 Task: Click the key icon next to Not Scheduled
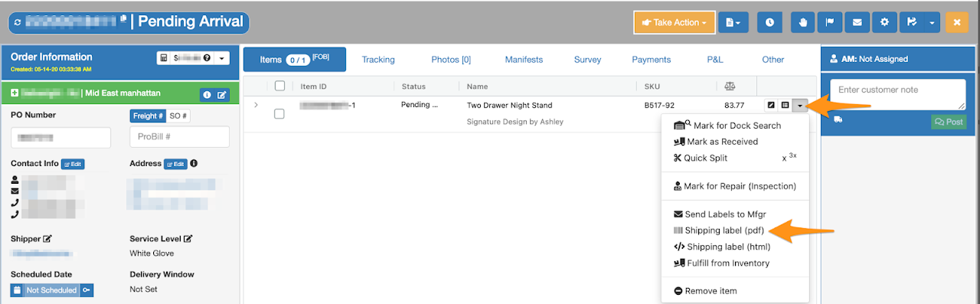coord(87,290)
